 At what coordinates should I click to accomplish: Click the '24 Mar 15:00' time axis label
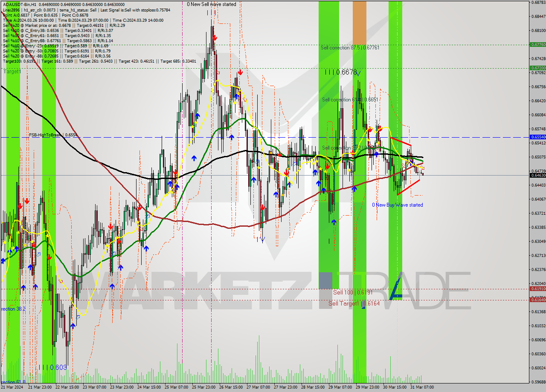(149, 387)
